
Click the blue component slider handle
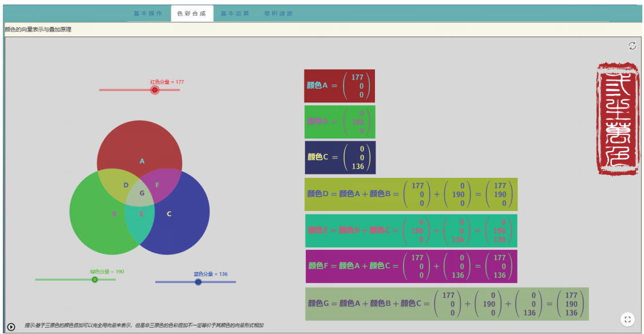(198, 282)
